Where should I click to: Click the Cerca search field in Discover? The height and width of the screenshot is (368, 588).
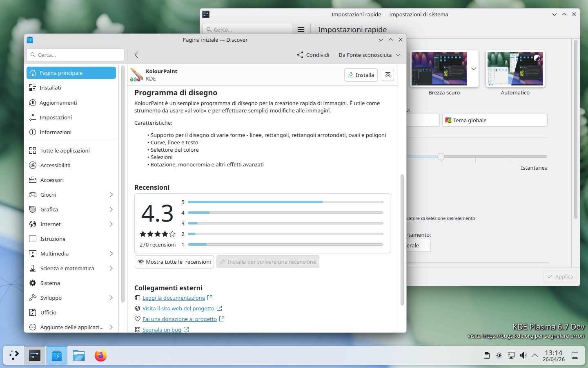pos(76,55)
